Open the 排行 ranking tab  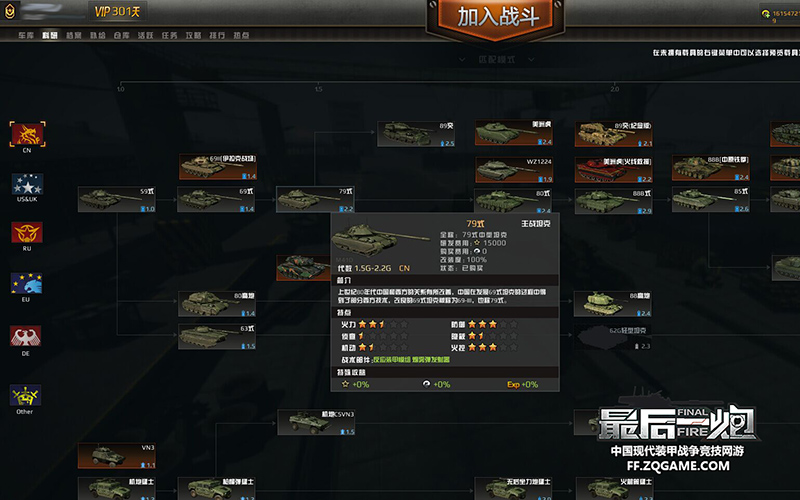pyautogui.click(x=217, y=35)
